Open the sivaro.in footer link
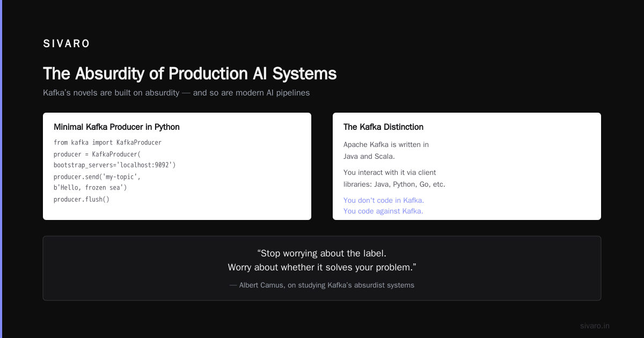This screenshot has width=644, height=338. pyautogui.click(x=595, y=326)
